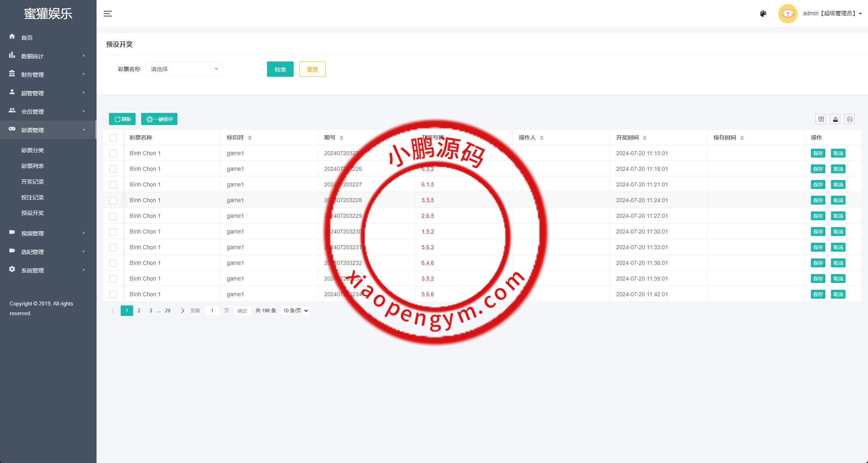
Task: Go to the next page arrow
Action: 183,311
